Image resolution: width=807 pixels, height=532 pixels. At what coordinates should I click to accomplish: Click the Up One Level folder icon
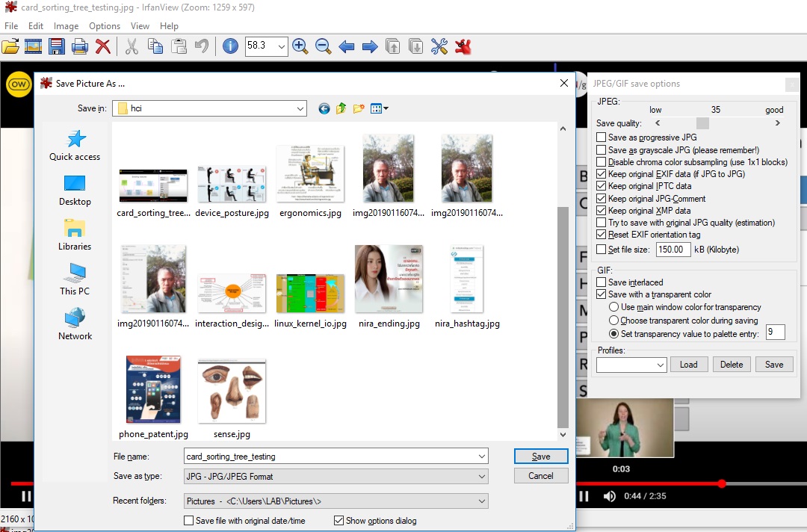pos(341,108)
